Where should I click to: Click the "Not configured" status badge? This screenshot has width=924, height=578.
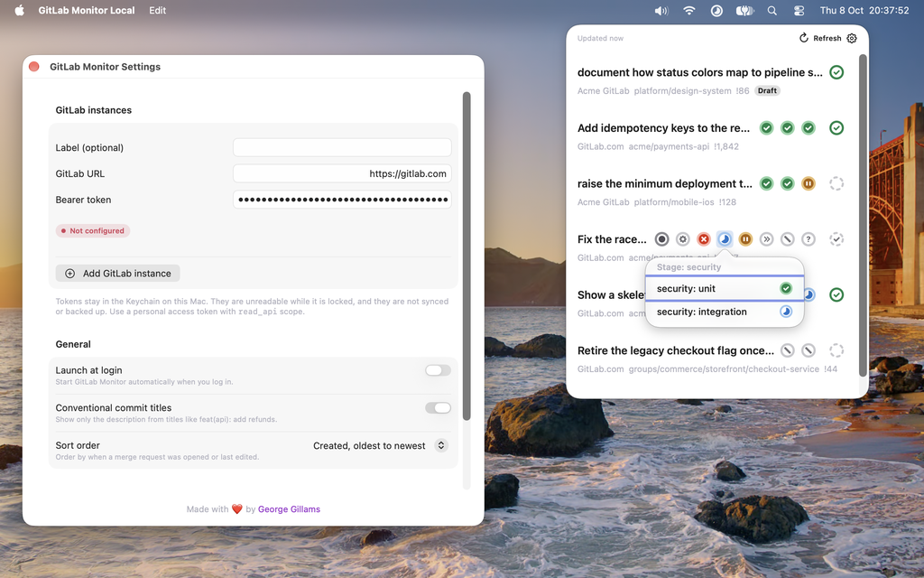pos(93,230)
